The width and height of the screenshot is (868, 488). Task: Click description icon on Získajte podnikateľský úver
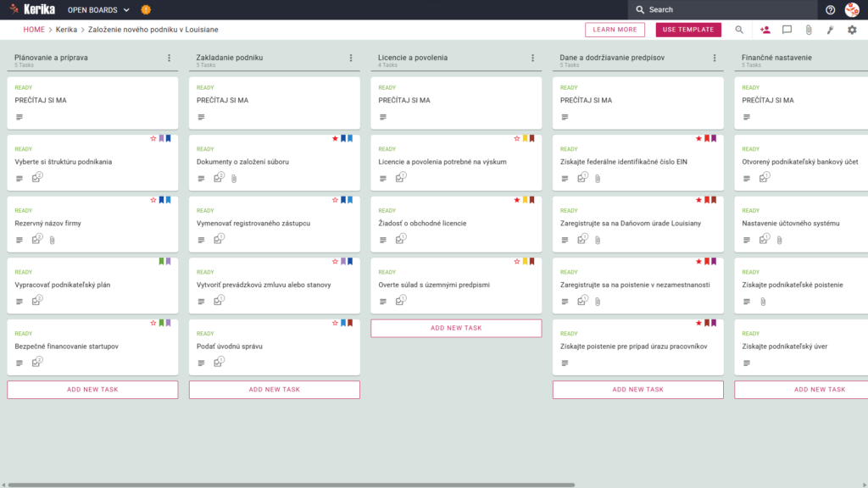click(747, 363)
